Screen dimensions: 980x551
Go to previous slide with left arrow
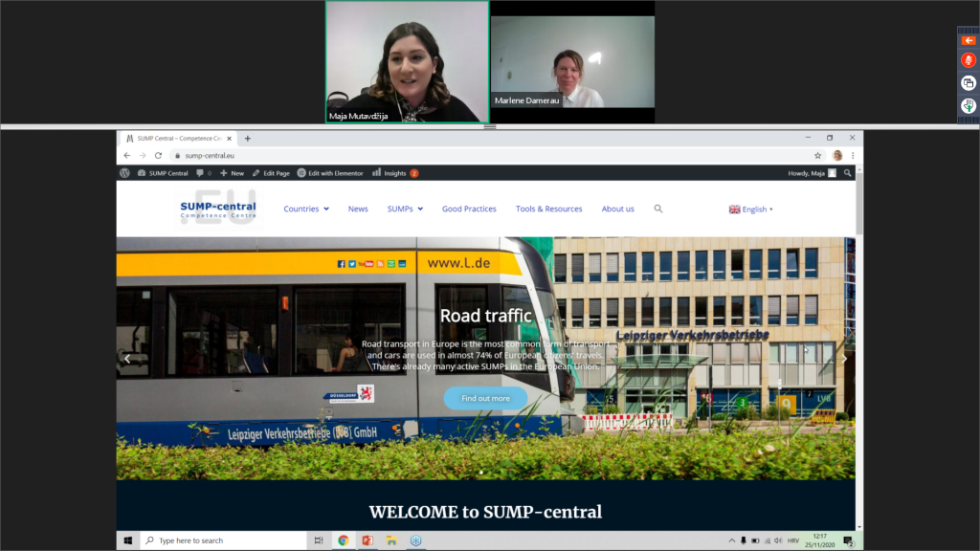tap(127, 359)
